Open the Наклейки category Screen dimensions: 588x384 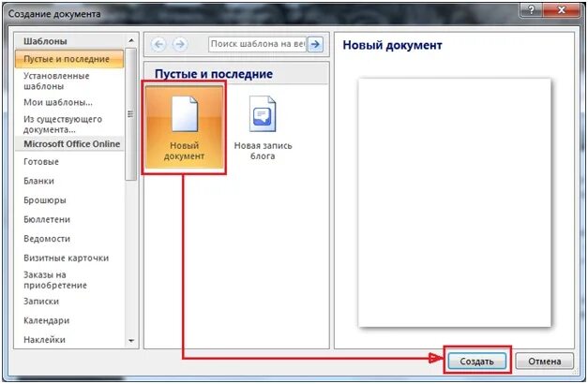[69, 340]
